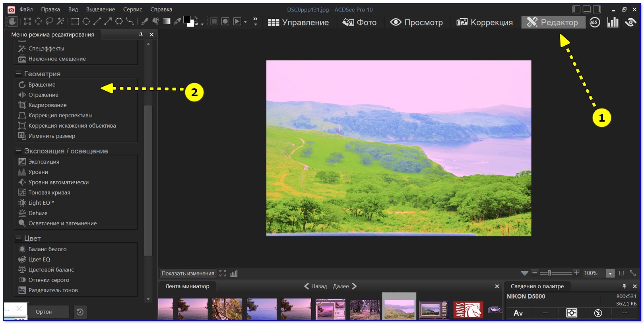The width and height of the screenshot is (644, 324).
Task: Select the Hand pan tool
Action: [x=12, y=21]
